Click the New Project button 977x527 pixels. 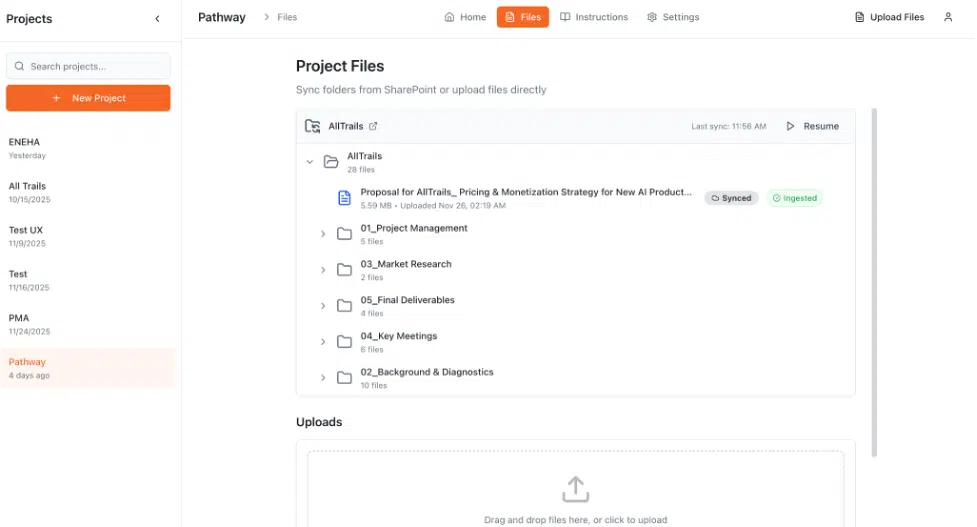[88, 98]
